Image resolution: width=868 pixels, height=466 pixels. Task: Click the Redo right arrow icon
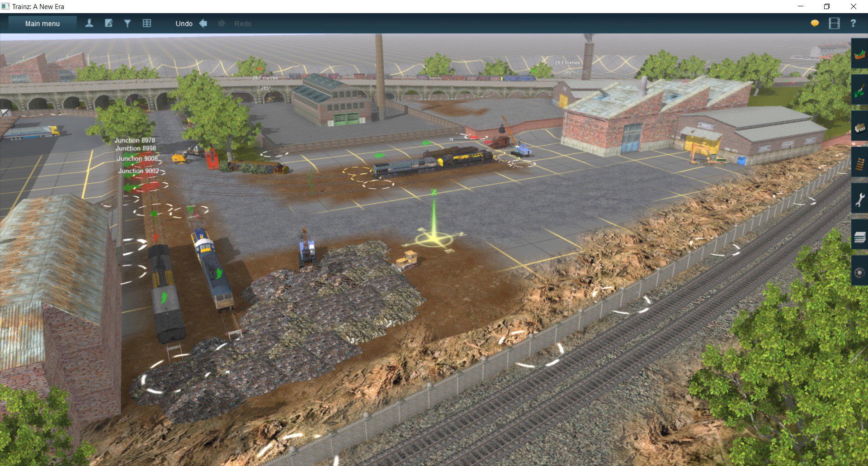point(222,24)
